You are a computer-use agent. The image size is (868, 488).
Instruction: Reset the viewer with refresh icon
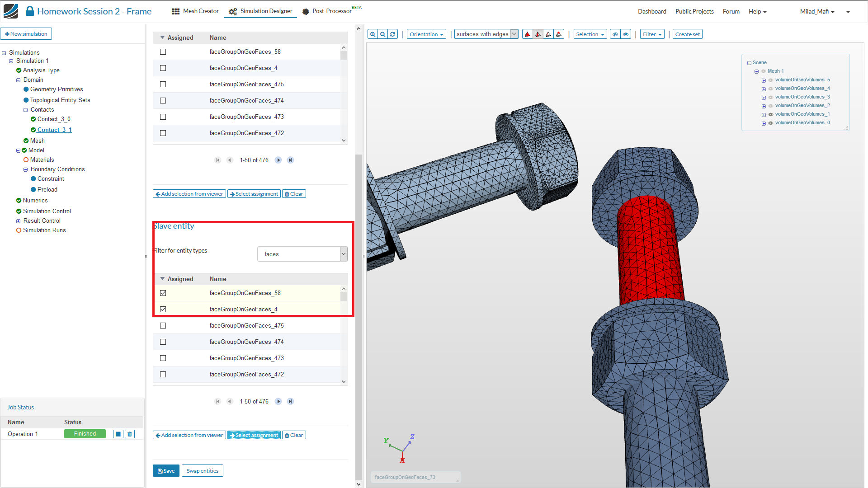[393, 34]
